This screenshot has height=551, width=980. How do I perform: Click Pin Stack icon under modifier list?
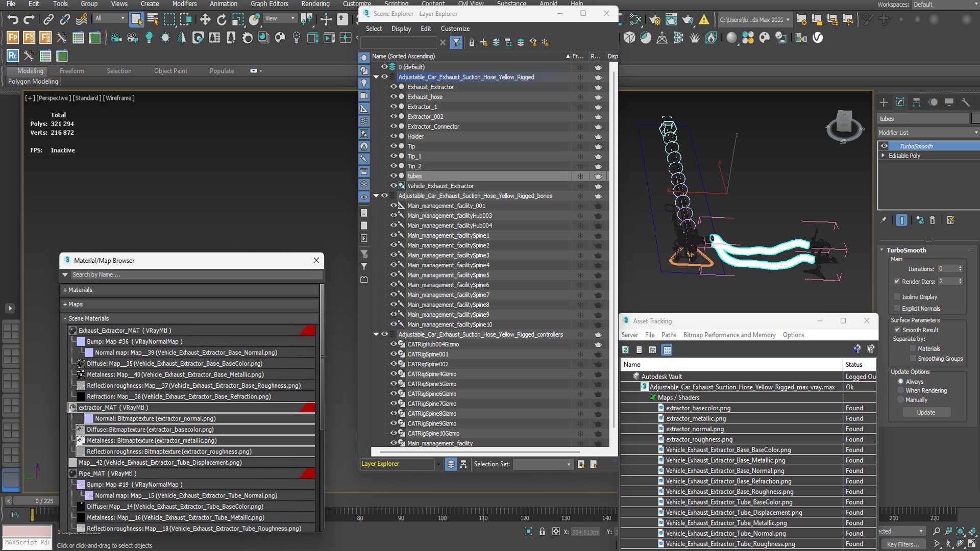point(884,220)
